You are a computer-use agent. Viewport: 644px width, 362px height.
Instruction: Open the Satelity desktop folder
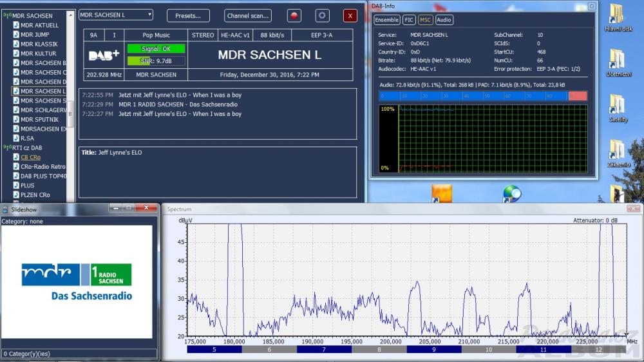point(618,108)
